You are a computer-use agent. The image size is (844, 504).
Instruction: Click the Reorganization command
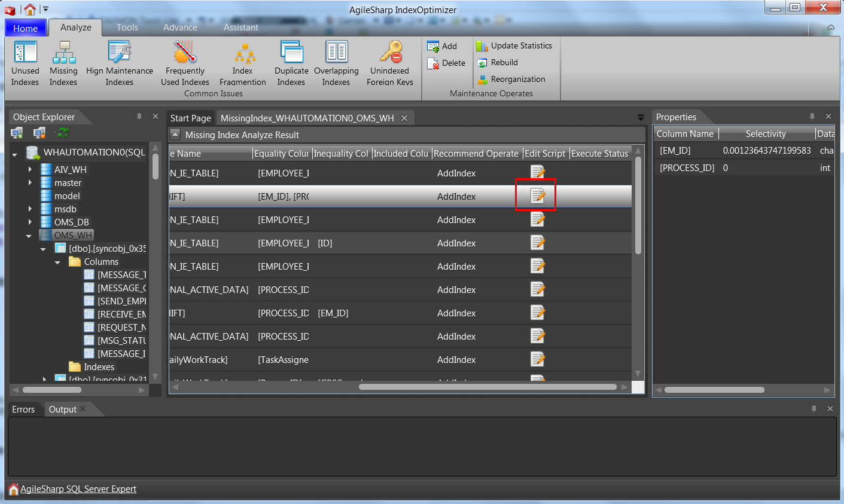coord(511,79)
